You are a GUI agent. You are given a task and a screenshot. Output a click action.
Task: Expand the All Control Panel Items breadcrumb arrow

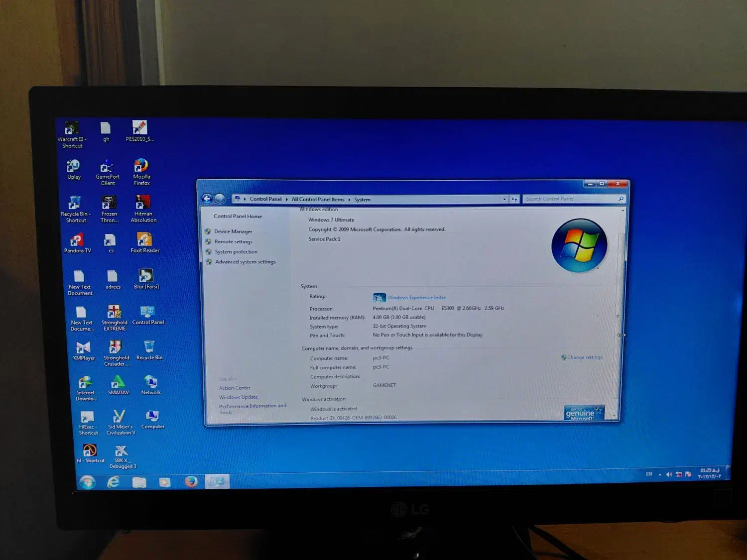pyautogui.click(x=349, y=200)
